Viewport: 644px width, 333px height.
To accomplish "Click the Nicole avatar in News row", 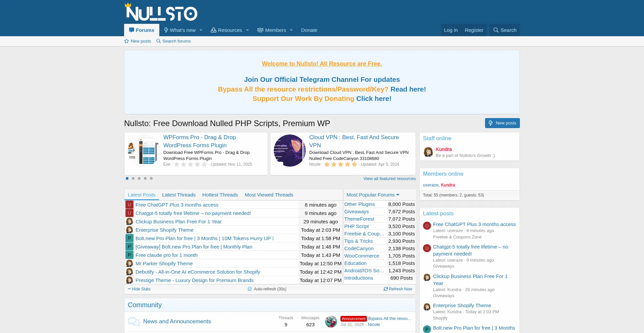I will [331, 322].
